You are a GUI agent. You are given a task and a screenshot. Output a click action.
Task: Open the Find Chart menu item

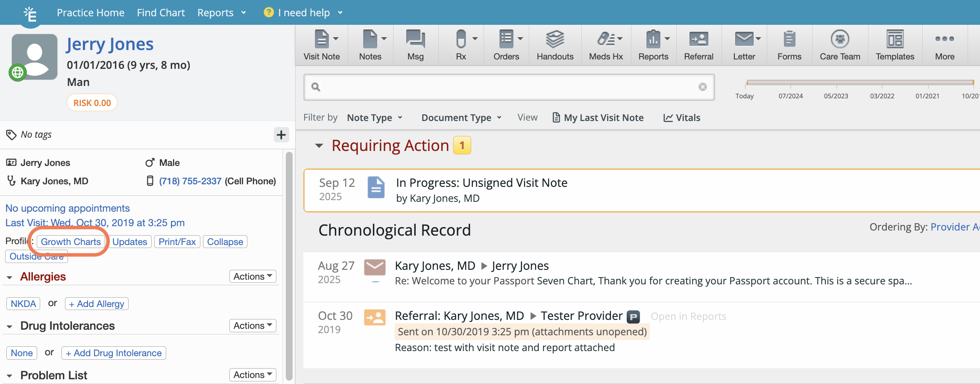coord(161,13)
